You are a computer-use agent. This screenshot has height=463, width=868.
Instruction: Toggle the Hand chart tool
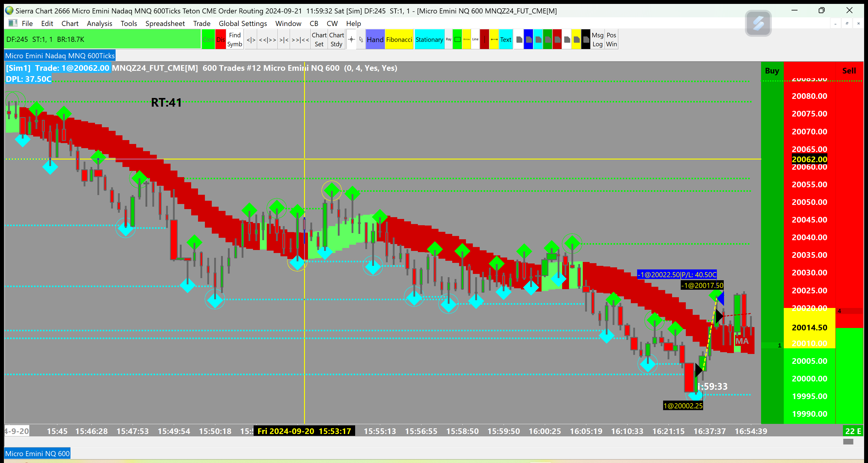pyautogui.click(x=375, y=39)
